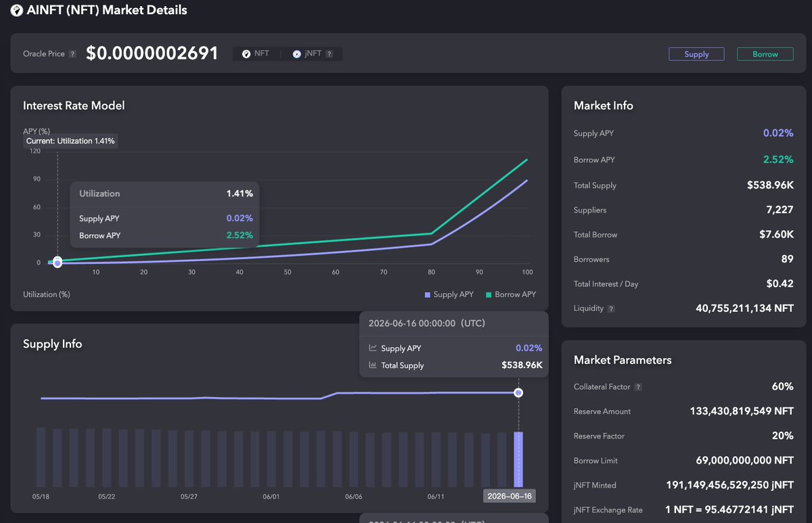Click Total Interest / Day value $0.42

[x=780, y=283]
